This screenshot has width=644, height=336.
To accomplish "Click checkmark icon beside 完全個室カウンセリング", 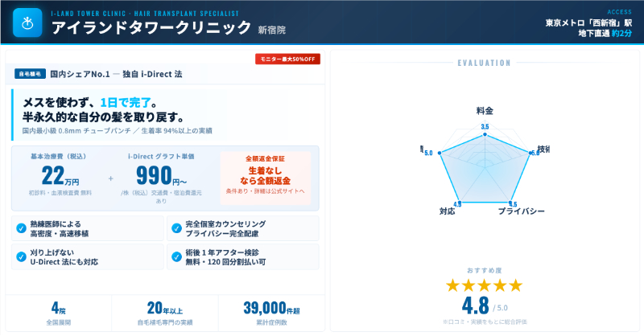I will (x=176, y=228).
